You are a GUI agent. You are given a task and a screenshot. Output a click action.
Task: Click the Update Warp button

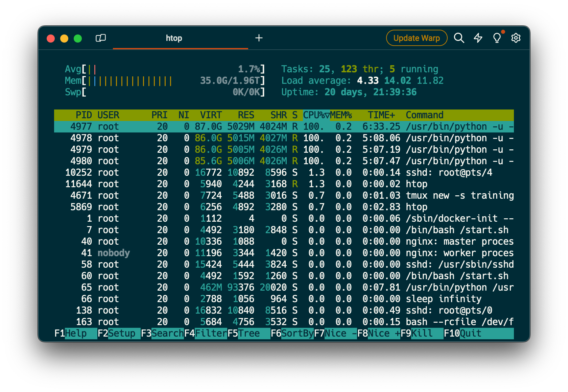point(417,38)
